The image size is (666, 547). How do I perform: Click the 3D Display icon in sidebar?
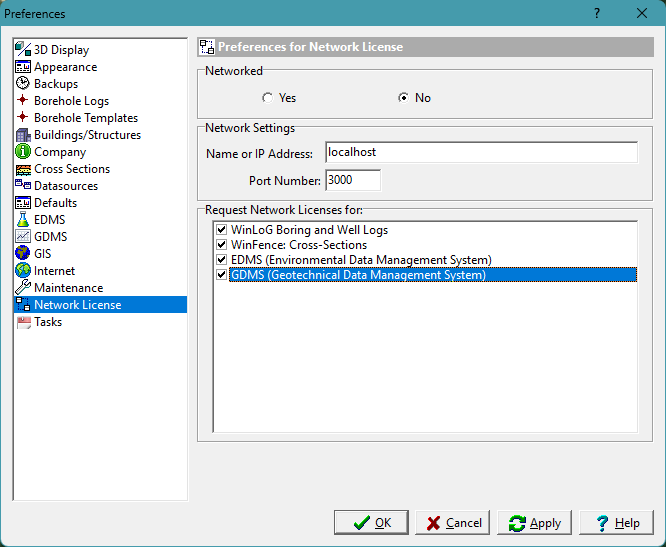(23, 50)
